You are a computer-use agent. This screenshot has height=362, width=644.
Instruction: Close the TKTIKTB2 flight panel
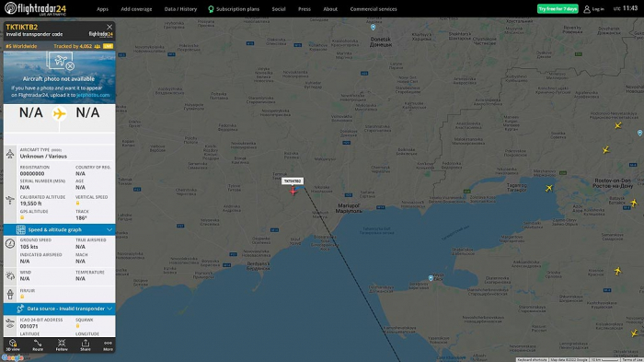click(109, 27)
